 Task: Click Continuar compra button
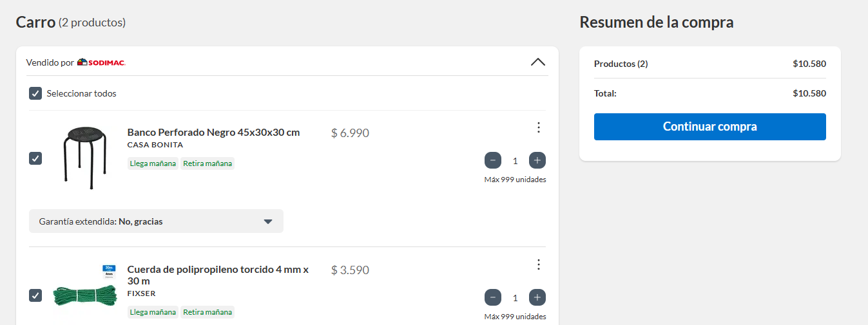(x=710, y=127)
